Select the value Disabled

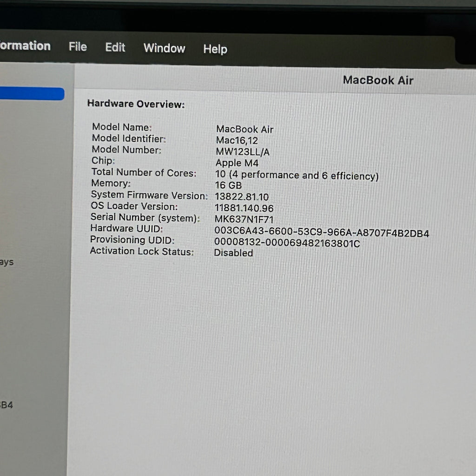(233, 252)
